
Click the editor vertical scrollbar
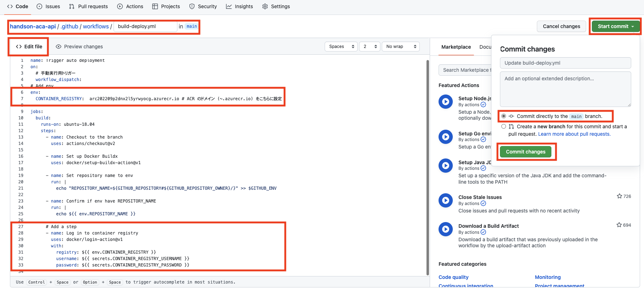[428, 167]
